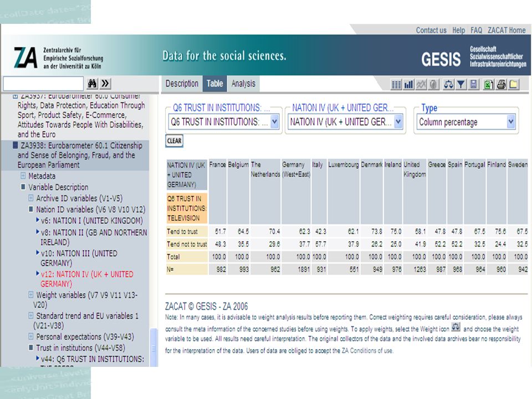Click the NATION IV header cell in table

point(187,175)
